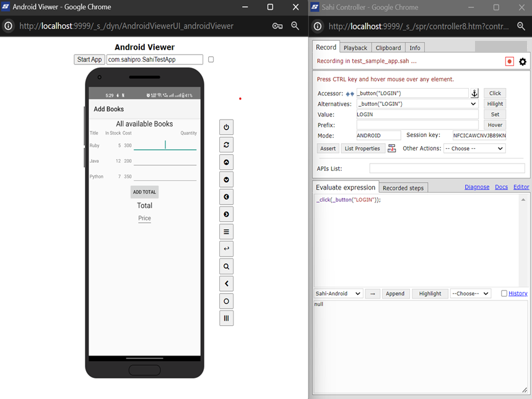Click the anchor icon next to Accessor
The width and height of the screenshot is (532, 399).
[x=474, y=94]
